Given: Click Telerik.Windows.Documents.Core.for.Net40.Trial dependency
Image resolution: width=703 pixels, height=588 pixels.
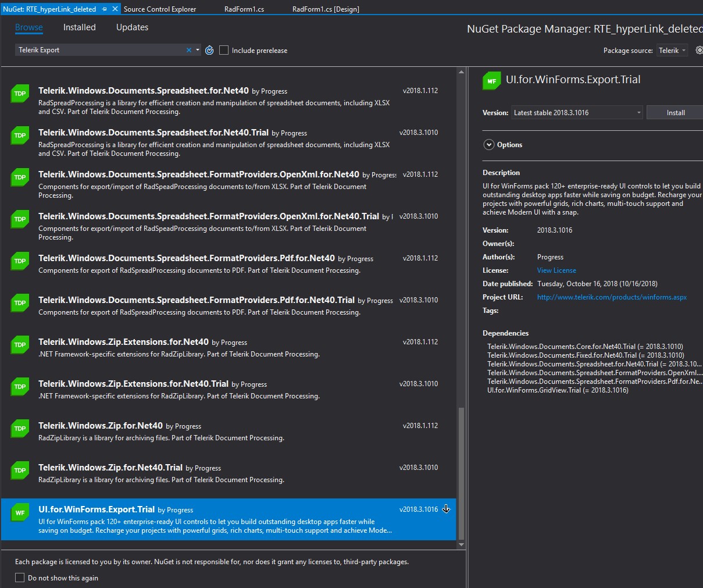Looking at the screenshot, I should click(x=585, y=347).
